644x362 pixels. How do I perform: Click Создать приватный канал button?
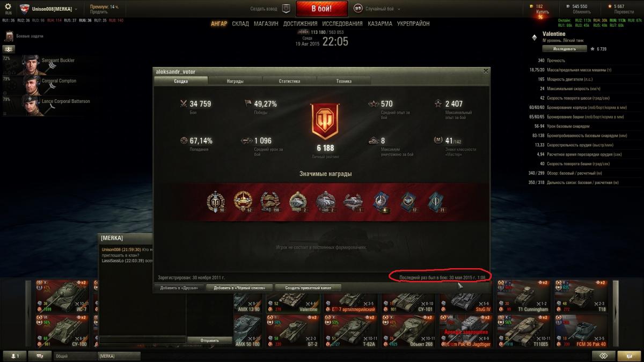(308, 288)
